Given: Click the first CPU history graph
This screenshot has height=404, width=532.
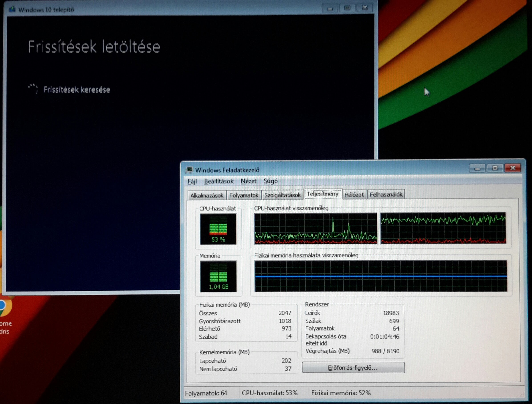Looking at the screenshot, I should (316, 229).
